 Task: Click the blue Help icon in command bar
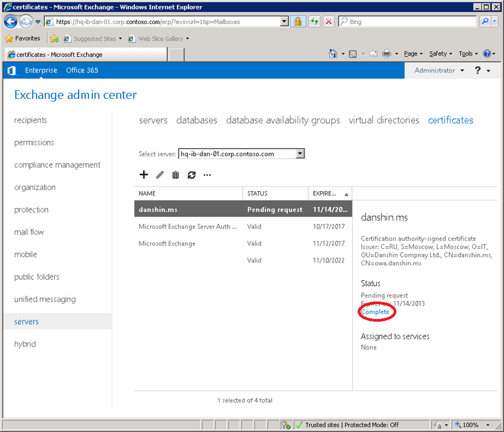pos(487,53)
